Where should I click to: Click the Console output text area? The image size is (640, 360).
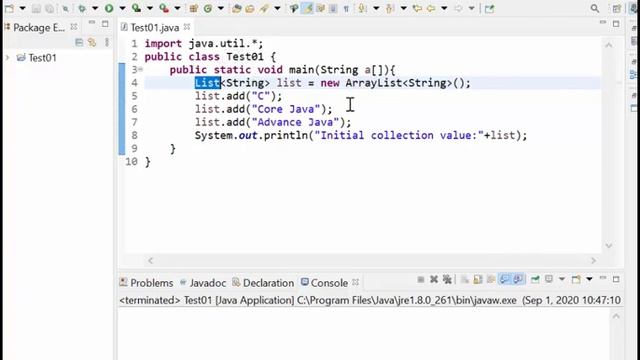(x=363, y=334)
